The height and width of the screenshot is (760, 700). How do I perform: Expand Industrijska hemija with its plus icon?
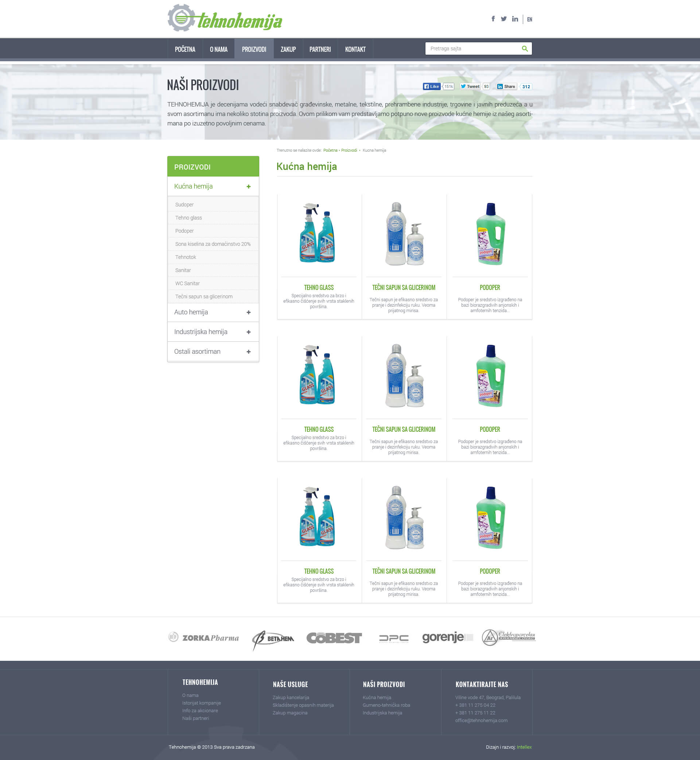point(249,332)
